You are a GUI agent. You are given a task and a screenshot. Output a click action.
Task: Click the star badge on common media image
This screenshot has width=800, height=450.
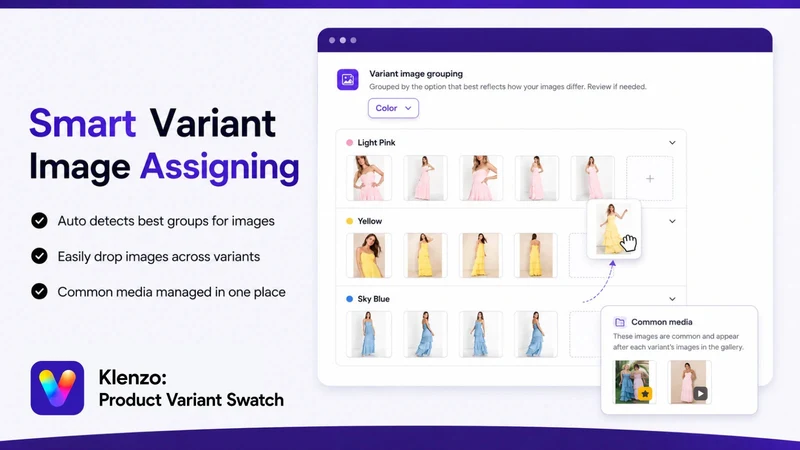click(645, 393)
